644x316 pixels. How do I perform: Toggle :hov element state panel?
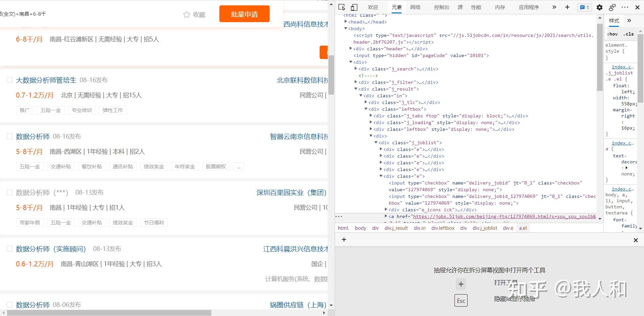point(612,34)
